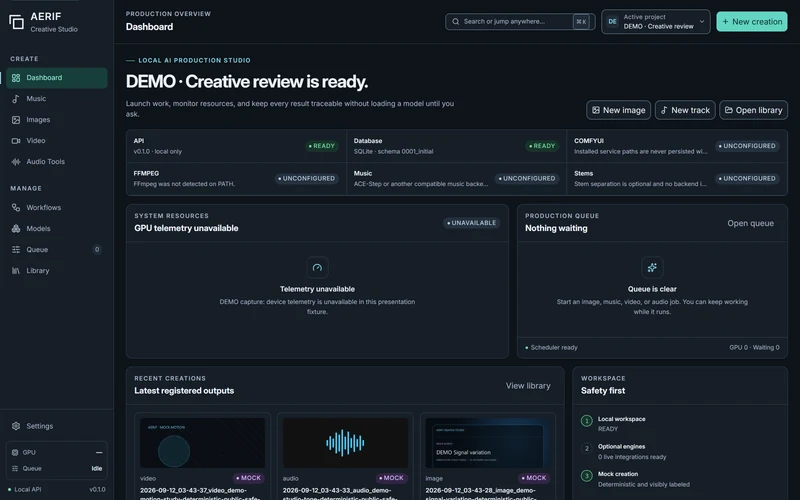Click the MOCK badge on video card

248,478
